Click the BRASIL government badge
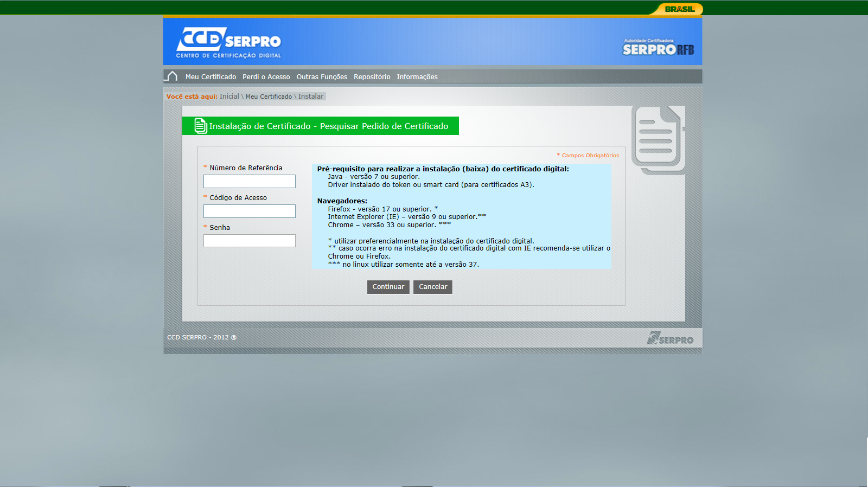This screenshot has height=488, width=868. [679, 9]
